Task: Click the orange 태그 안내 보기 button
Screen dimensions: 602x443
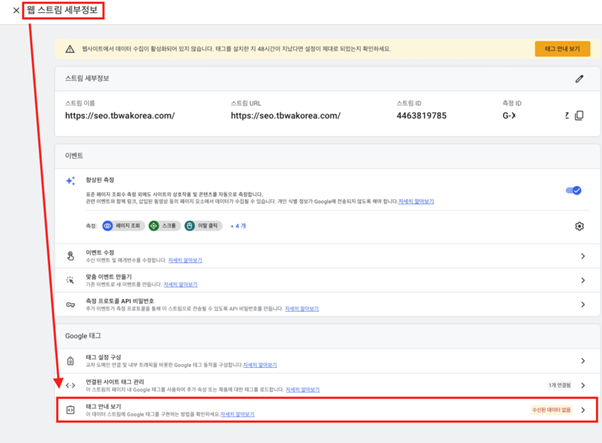Action: 562,49
